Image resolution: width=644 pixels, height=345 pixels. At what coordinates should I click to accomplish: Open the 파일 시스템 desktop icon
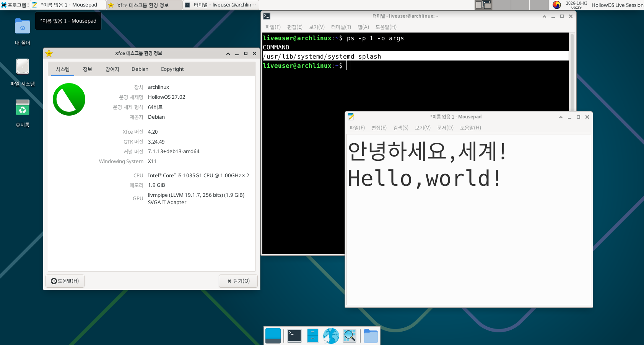pos(23,72)
